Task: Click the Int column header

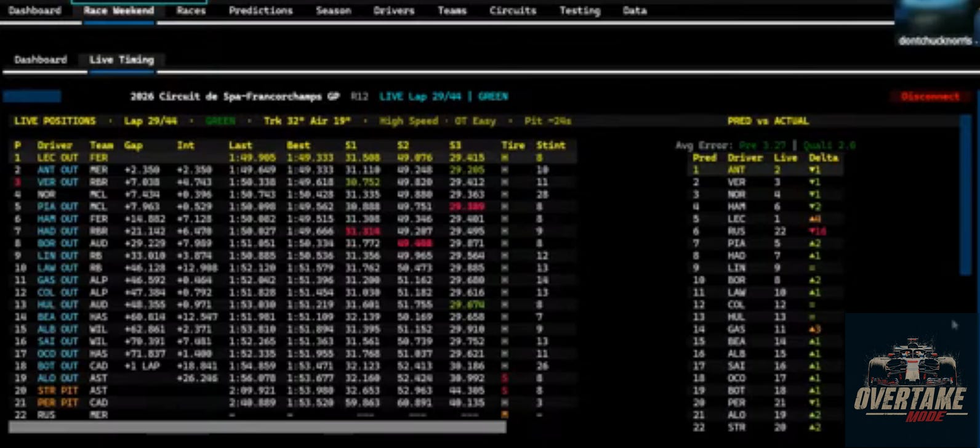Action: tap(185, 145)
